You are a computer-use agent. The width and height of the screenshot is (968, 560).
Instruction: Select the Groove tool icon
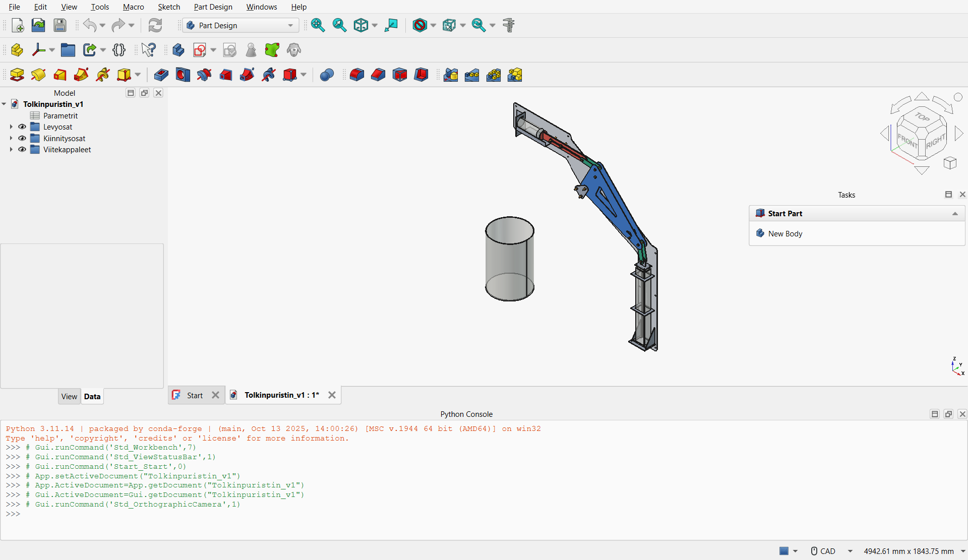pos(204,75)
